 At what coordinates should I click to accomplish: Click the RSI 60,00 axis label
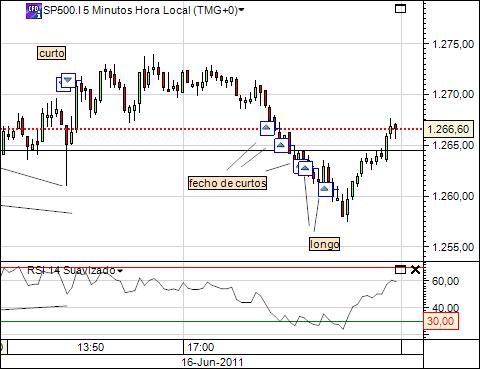(x=445, y=281)
